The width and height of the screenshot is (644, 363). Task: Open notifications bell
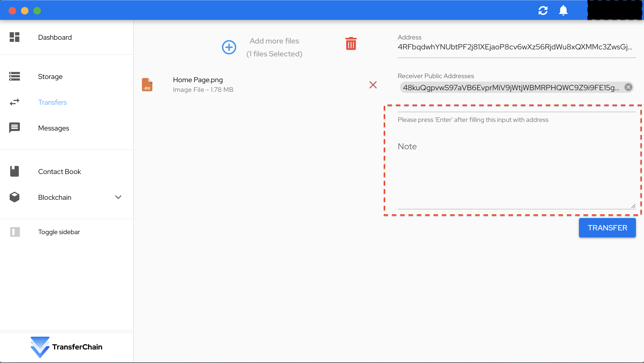click(x=563, y=10)
